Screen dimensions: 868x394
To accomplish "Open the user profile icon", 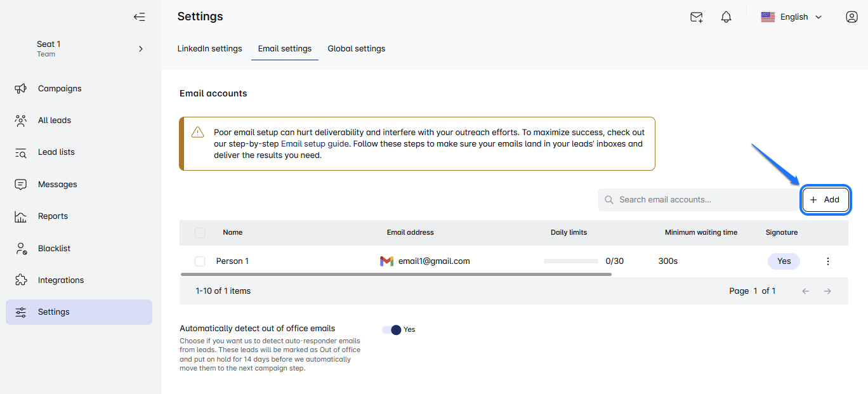I will point(852,17).
